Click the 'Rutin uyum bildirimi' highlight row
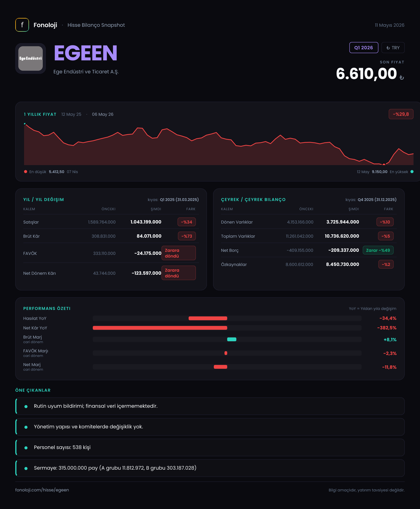Image resolution: width=420 pixels, height=509 pixels. pyautogui.click(x=210, y=406)
